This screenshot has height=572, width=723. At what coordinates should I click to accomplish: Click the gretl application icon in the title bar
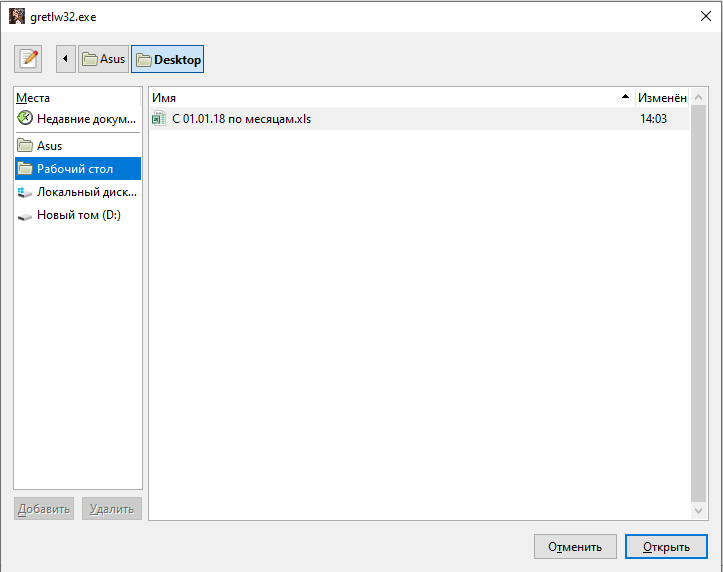(x=17, y=16)
